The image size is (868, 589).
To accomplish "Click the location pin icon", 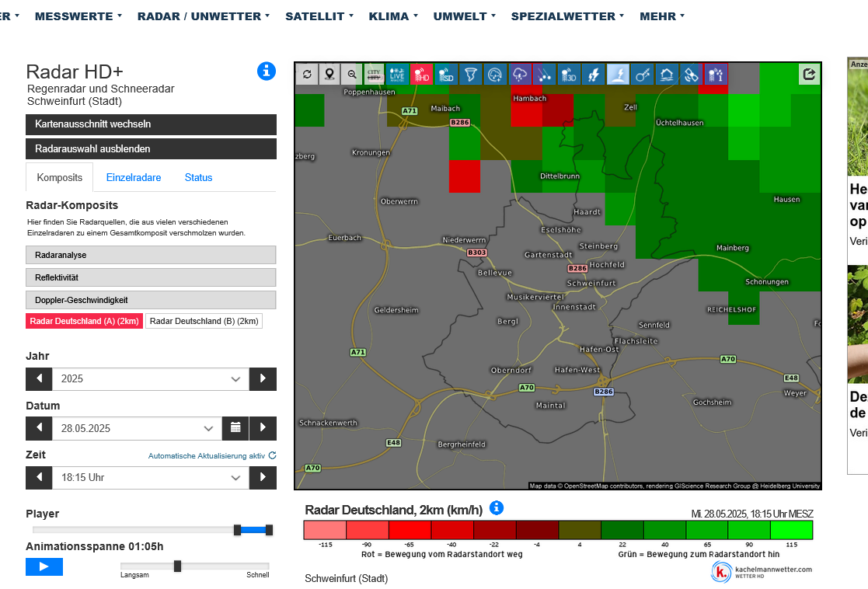I will pyautogui.click(x=329, y=75).
